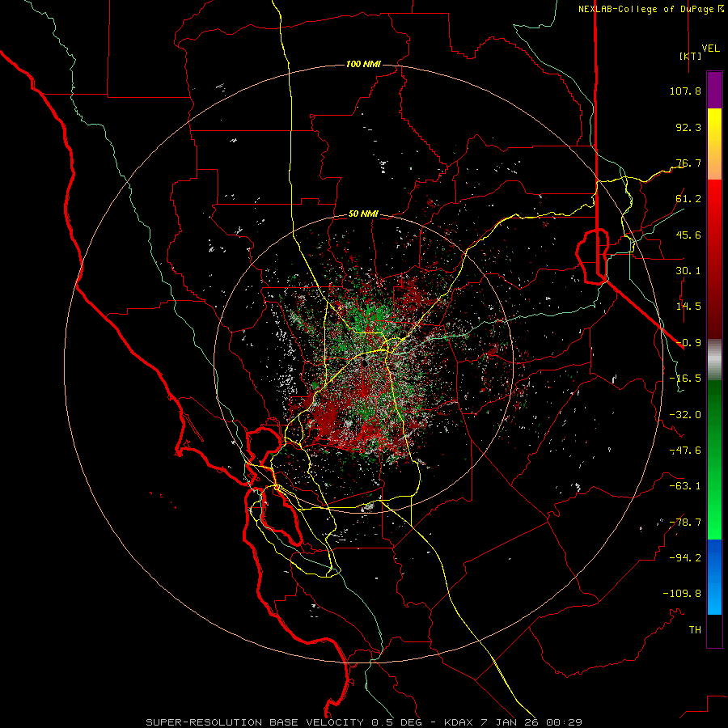Select the 92.3 scale value
728x728 pixels.
(688, 127)
